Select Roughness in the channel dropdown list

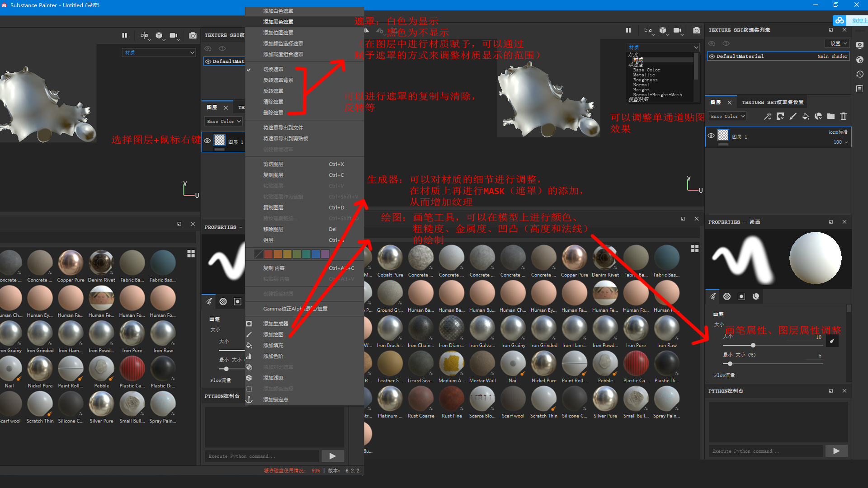pyautogui.click(x=645, y=80)
